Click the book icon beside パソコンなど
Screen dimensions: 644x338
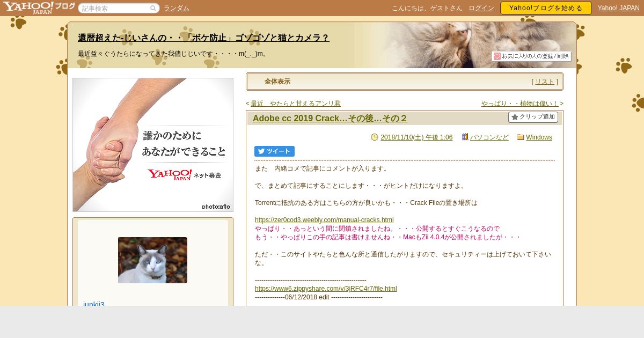465,137
